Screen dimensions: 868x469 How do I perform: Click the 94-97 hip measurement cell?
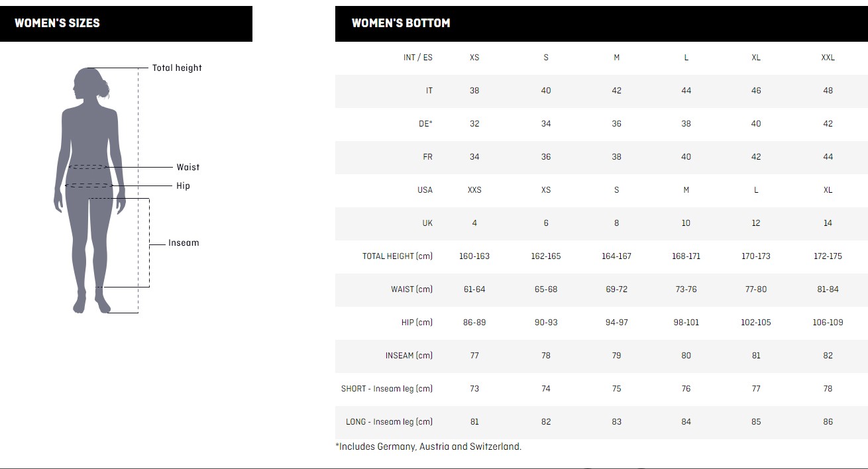pyautogui.click(x=616, y=323)
